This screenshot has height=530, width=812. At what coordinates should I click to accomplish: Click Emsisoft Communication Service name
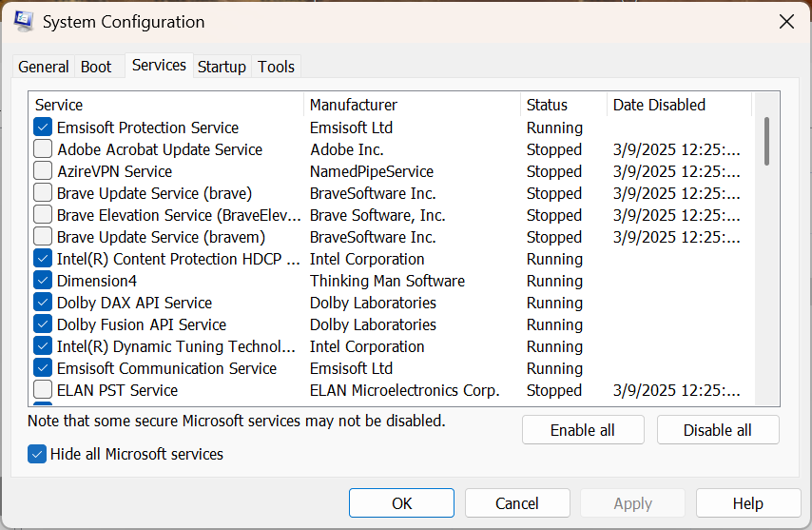166,368
